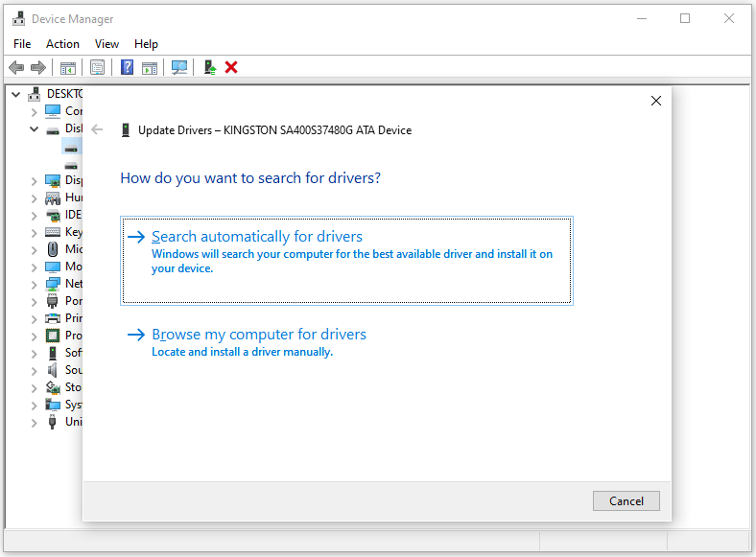This screenshot has width=756, height=557.
Task: Expand the Universal Serial Bus chevron
Action: 34,424
